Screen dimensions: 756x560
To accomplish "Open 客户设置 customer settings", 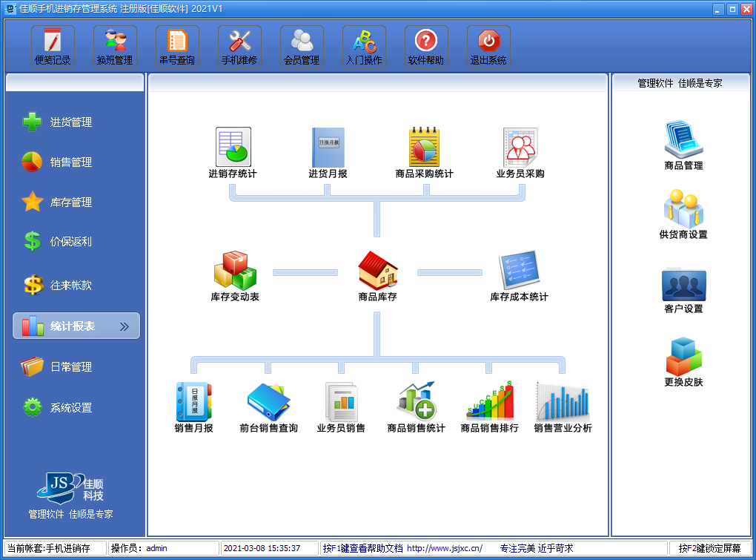I will (x=683, y=289).
